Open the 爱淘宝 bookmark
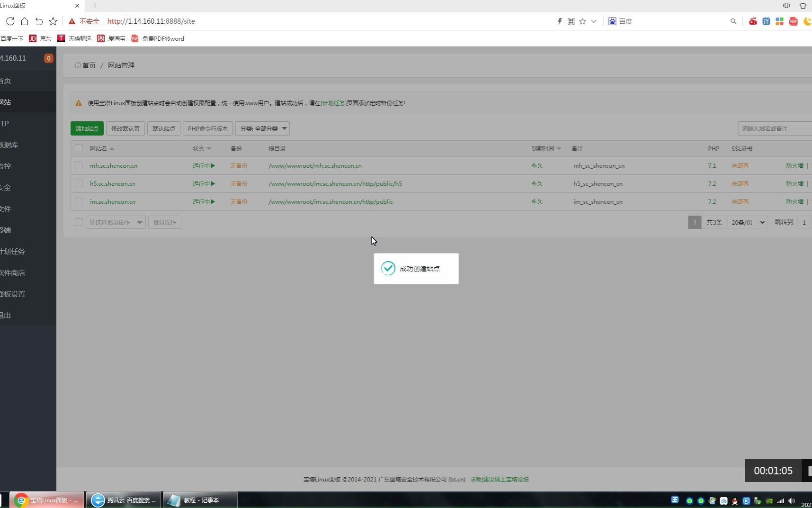This screenshot has height=508, width=812. (111, 39)
